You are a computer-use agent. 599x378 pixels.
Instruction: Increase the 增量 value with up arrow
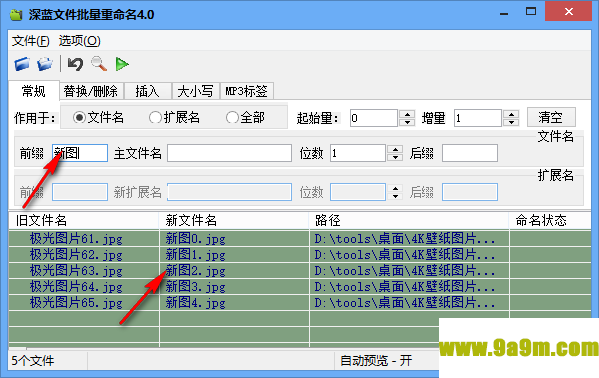pyautogui.click(x=511, y=114)
